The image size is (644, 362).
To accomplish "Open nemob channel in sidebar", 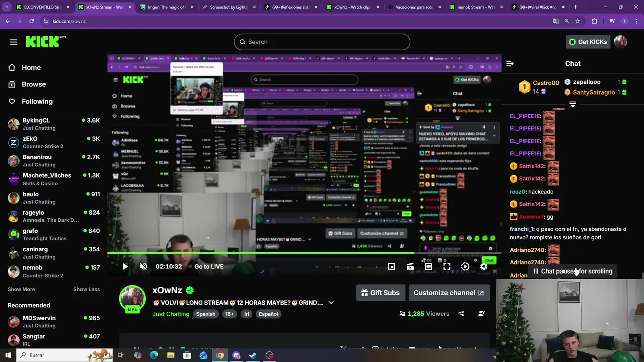I will (53, 271).
